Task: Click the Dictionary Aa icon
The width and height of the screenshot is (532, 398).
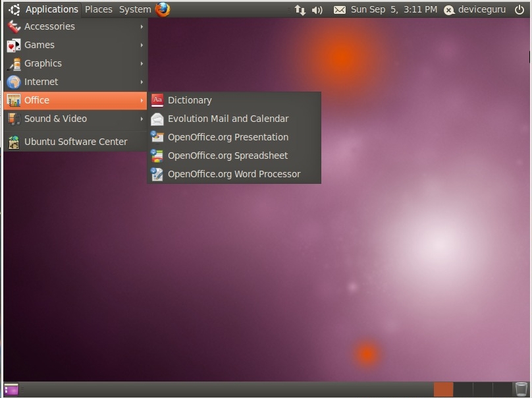Action: [157, 100]
